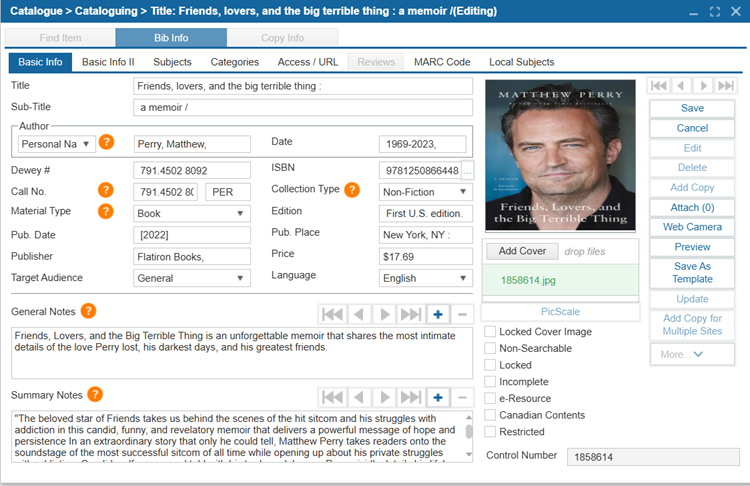Open the MARC Code tab
This screenshot has width=750, height=486.
click(442, 62)
